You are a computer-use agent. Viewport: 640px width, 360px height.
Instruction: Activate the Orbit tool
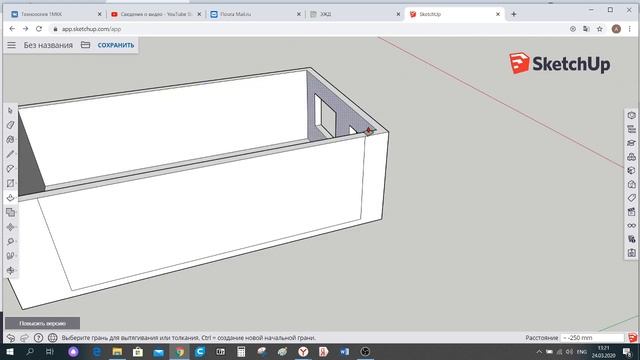11,270
